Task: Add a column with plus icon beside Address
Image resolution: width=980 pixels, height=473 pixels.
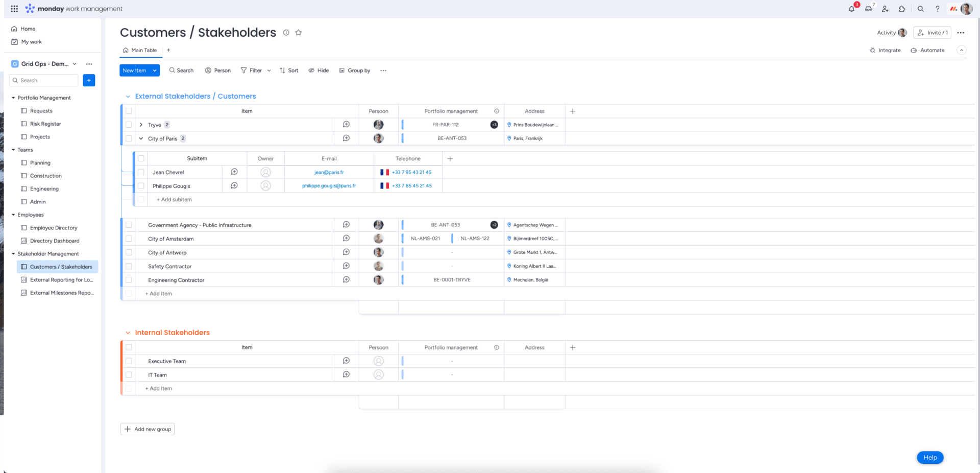Action: pos(573,111)
